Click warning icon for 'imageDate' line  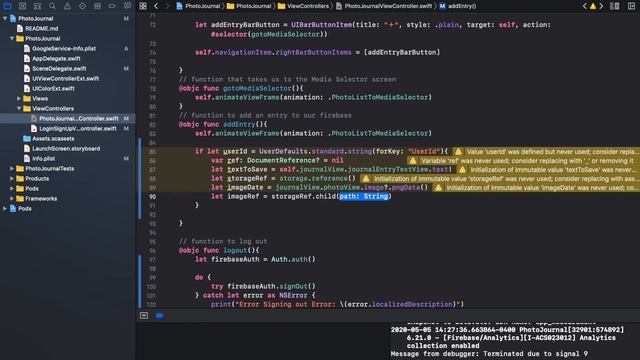(438, 188)
